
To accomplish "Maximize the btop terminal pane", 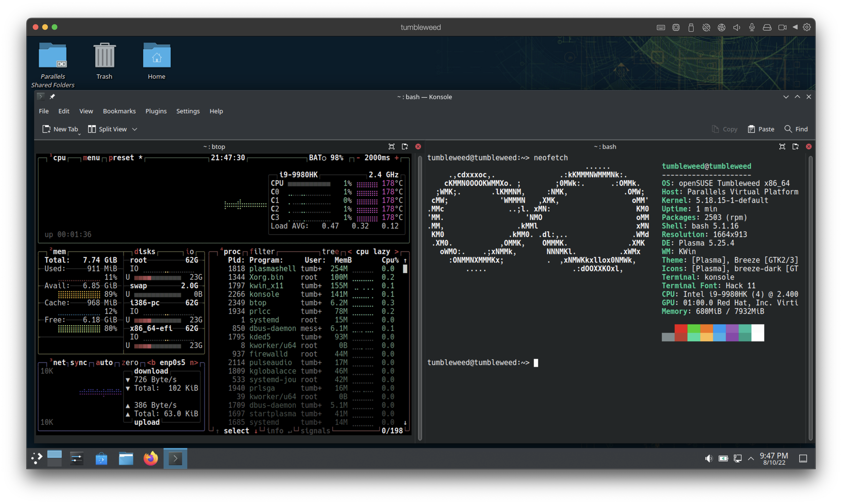I will tap(391, 146).
